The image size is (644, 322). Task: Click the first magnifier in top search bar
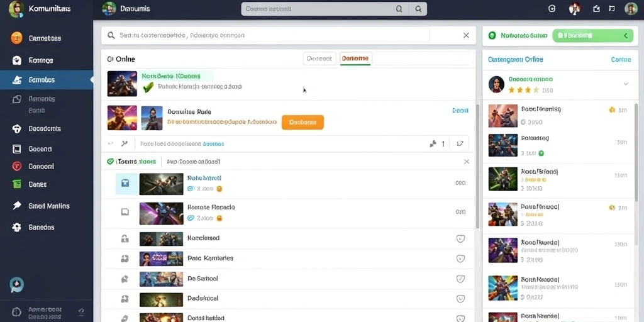pos(399,9)
